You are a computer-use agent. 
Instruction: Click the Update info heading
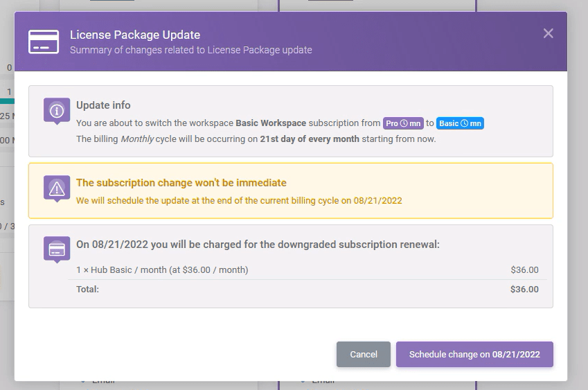[103, 105]
